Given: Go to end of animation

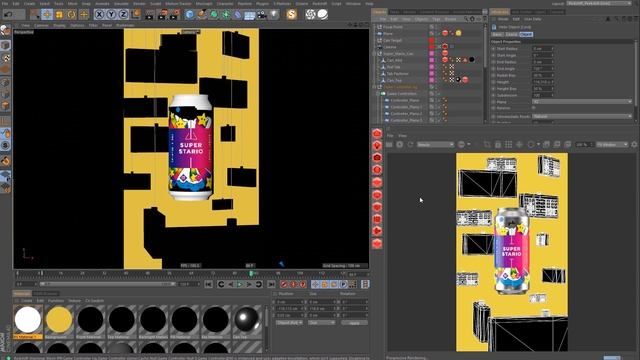Looking at the screenshot, I should (271, 284).
